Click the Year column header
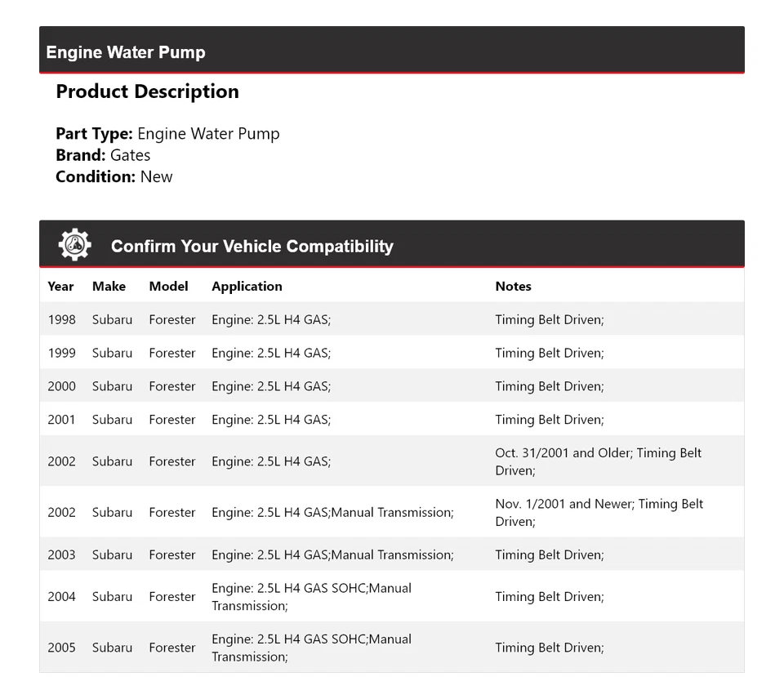This screenshot has height=699, width=784. pos(60,287)
